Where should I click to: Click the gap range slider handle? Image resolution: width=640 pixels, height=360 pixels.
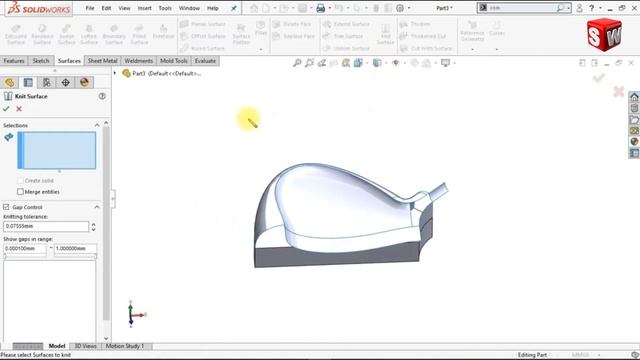pos(5,256)
